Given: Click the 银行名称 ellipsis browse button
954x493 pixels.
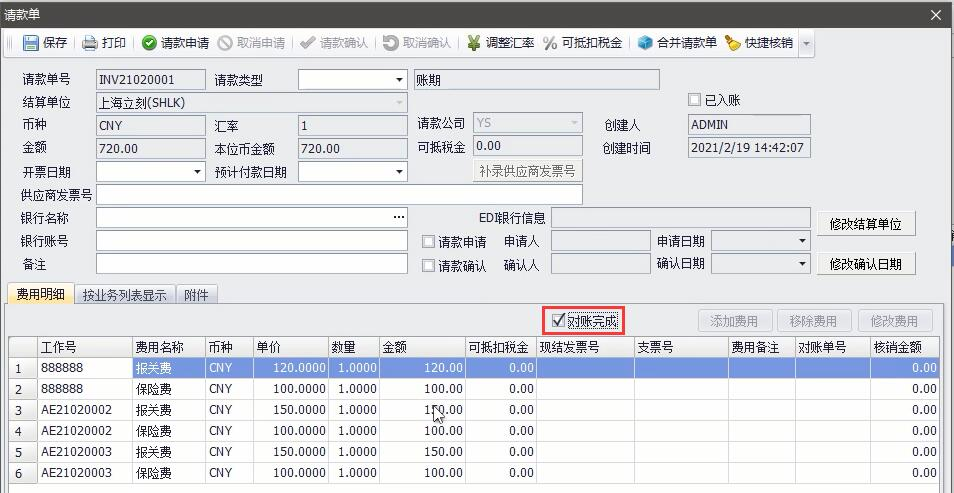Looking at the screenshot, I should (x=399, y=217).
